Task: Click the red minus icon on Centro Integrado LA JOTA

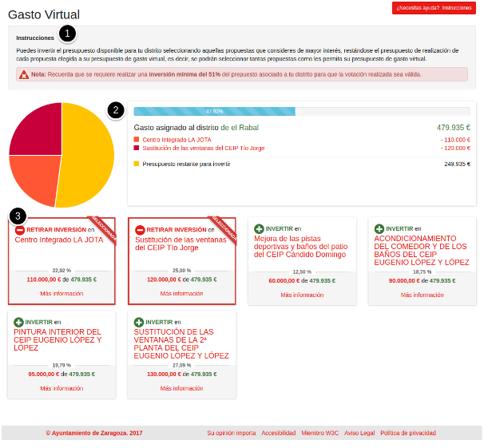Action: pos(20,230)
